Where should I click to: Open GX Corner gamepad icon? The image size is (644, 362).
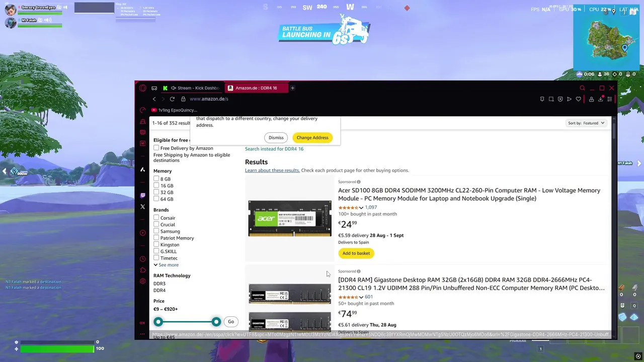point(154,88)
